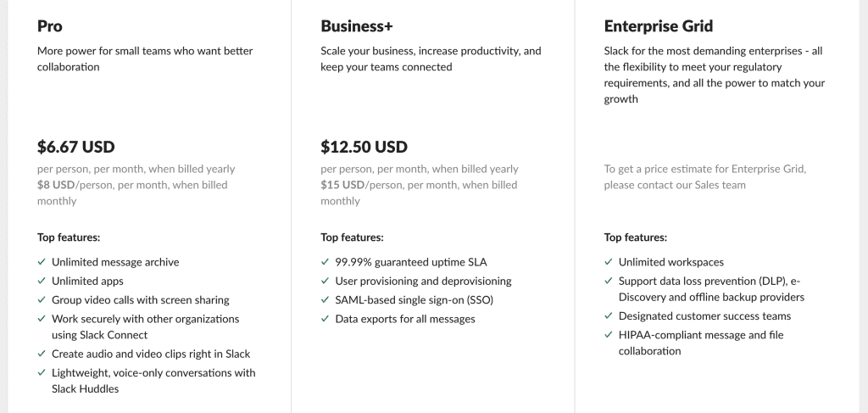This screenshot has width=868, height=413.
Task: Click checkmark icon beside Unlimited message archive
Action: (x=41, y=262)
